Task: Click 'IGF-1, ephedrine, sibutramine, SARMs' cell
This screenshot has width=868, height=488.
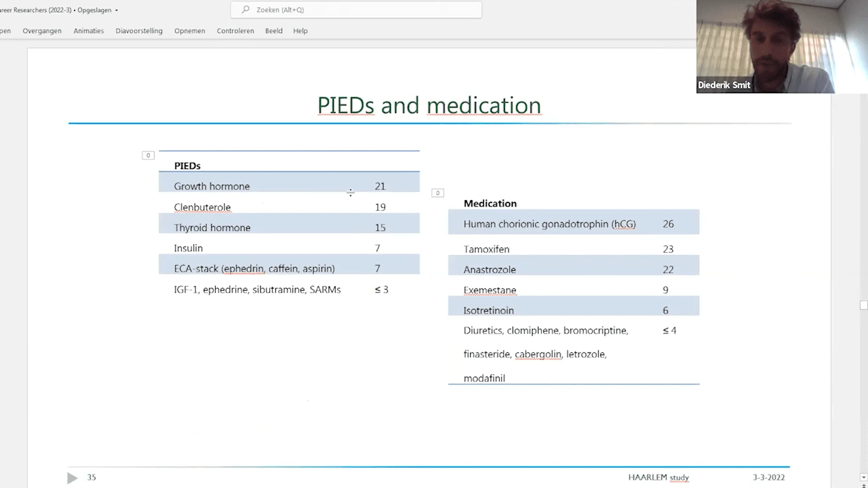Action: (x=257, y=290)
